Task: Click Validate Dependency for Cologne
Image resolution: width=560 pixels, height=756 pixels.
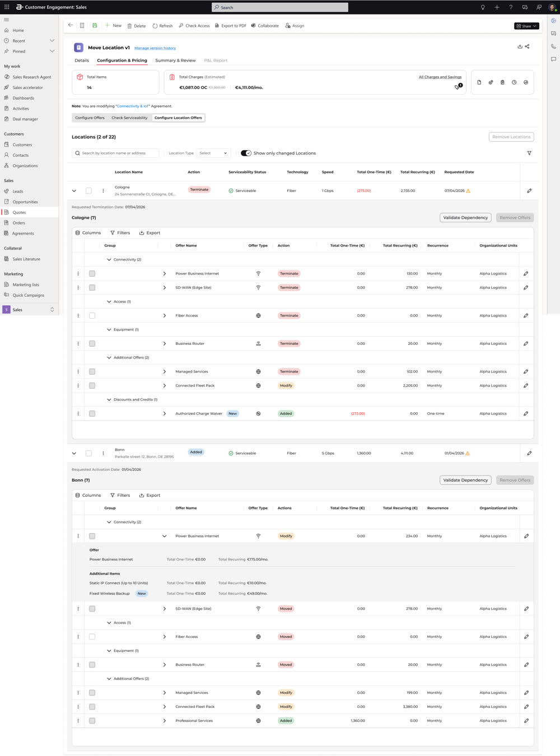Action: point(465,218)
